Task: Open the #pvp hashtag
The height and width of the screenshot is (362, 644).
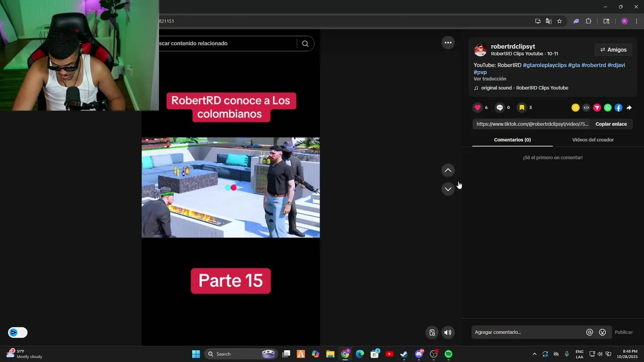Action: [x=480, y=72]
